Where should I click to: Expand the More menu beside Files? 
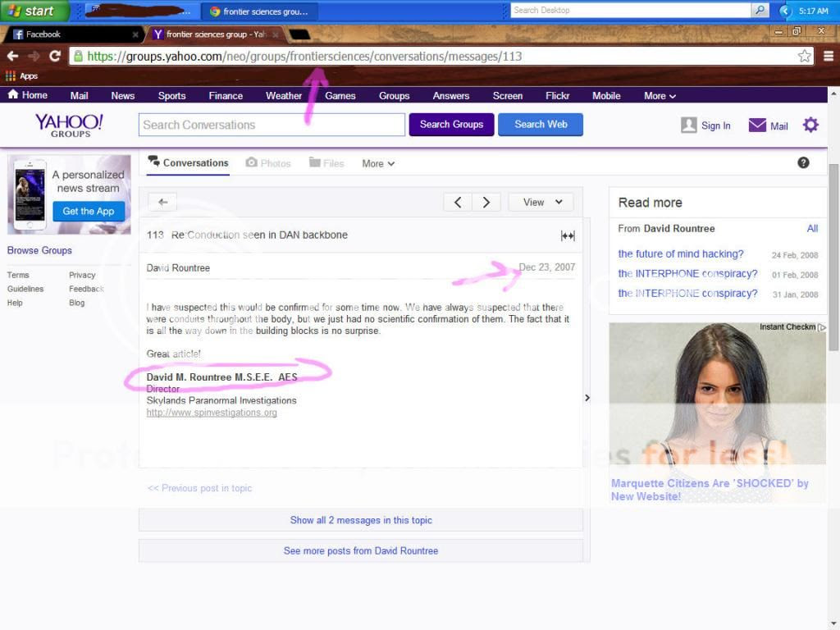coord(378,163)
